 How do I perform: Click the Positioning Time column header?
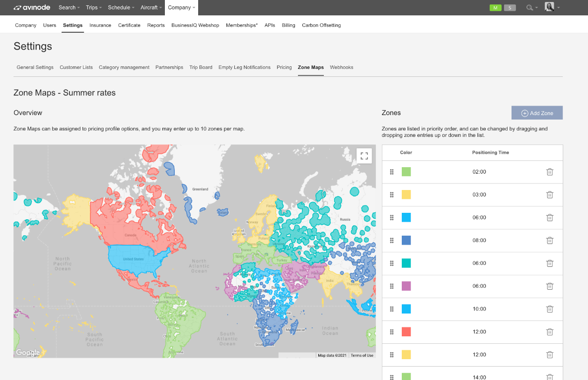(491, 152)
